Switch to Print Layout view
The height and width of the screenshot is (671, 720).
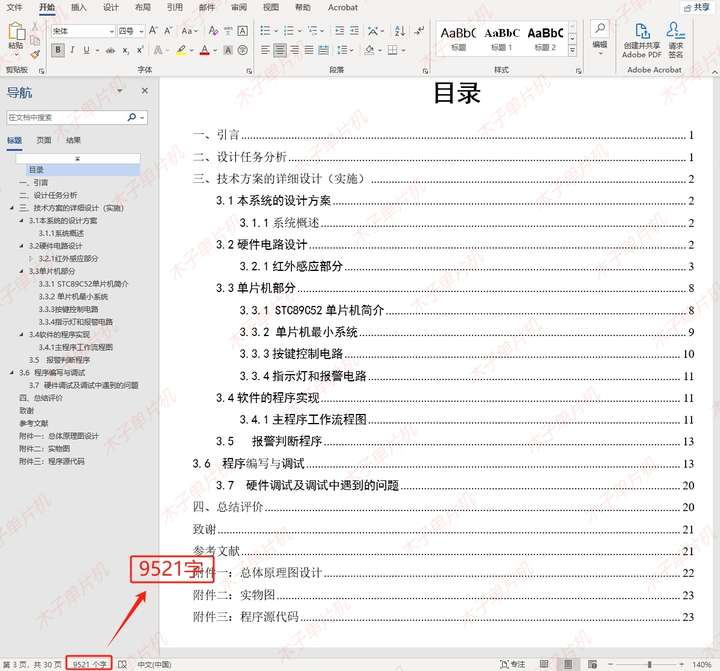pos(568,665)
